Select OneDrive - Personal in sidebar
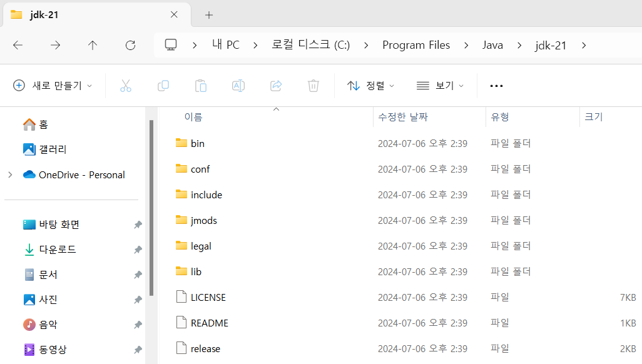The image size is (642, 364). click(x=74, y=175)
